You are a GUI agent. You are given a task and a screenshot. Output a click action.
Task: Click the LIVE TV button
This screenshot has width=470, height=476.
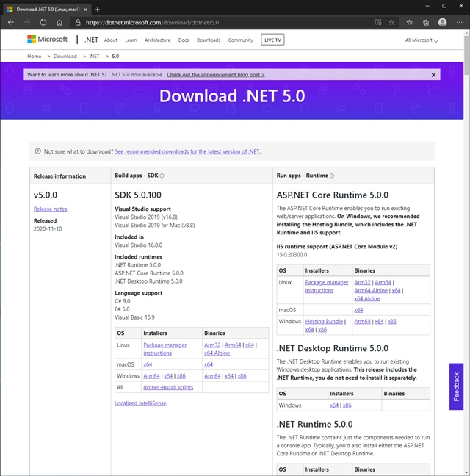[x=272, y=40]
